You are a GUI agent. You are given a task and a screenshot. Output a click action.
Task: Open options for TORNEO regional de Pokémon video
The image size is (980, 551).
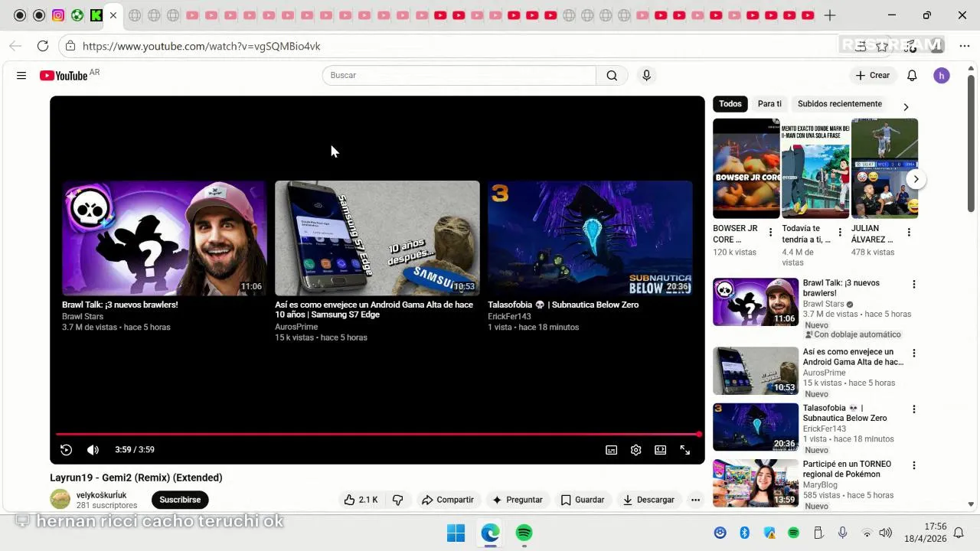(913, 465)
